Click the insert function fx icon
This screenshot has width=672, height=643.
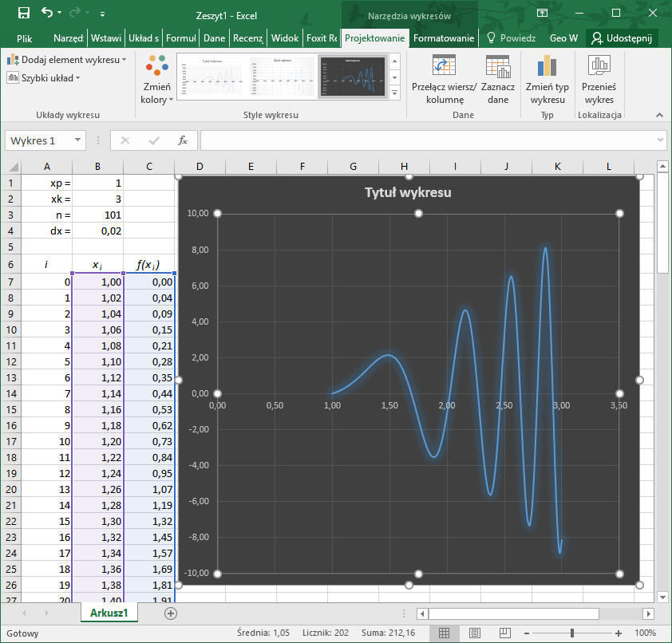tap(182, 140)
